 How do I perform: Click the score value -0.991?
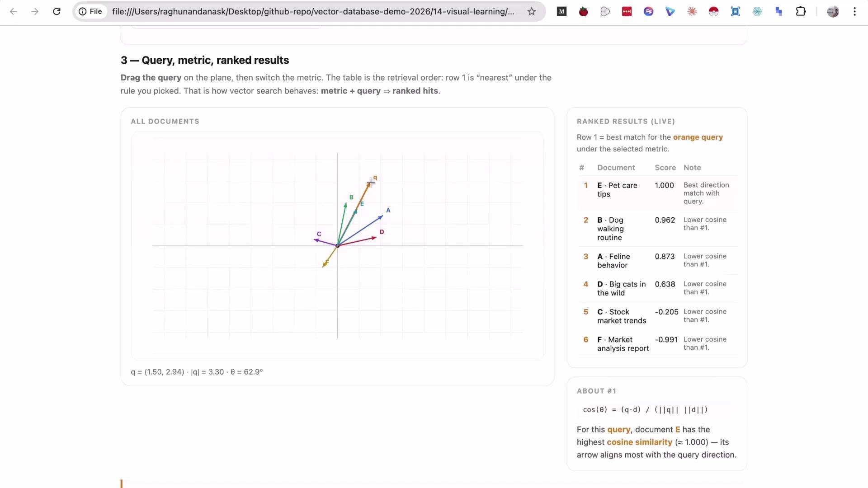666,340
